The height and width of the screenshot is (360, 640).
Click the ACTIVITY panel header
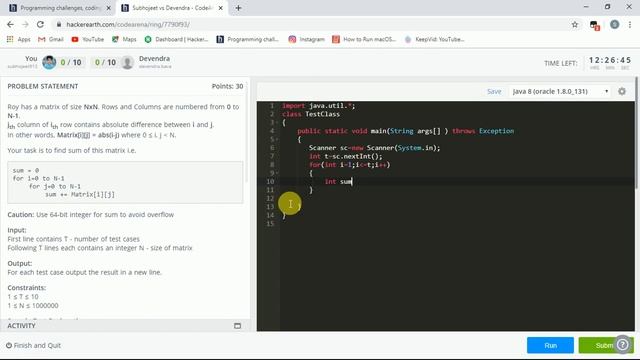coord(125,326)
